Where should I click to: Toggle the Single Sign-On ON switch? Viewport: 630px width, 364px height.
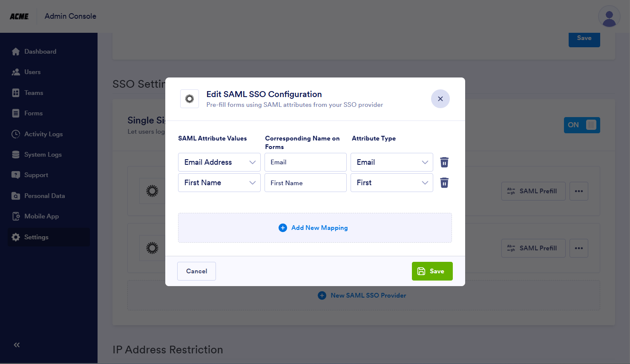[x=581, y=125]
